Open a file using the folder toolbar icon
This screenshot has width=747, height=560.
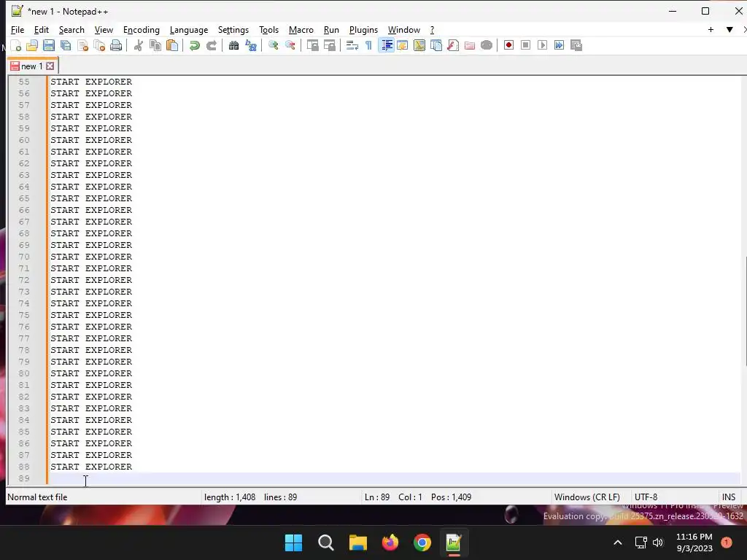pos(32,45)
